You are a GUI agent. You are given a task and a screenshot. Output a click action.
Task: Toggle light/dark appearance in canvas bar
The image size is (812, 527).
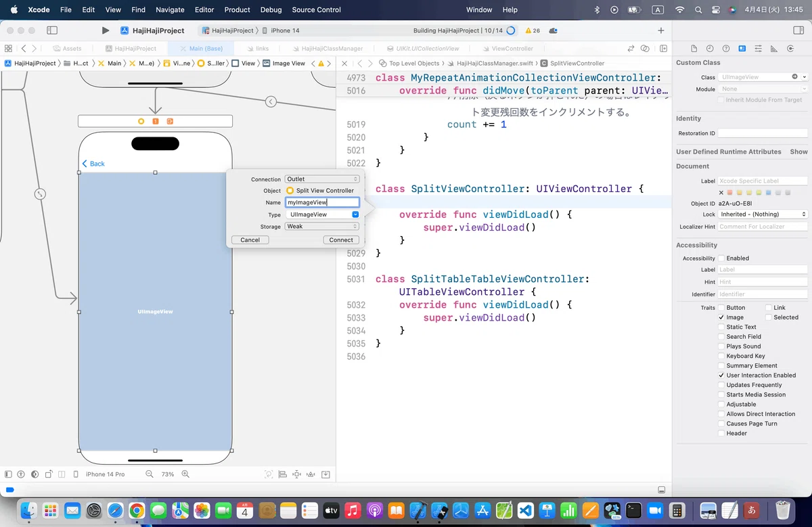click(x=35, y=474)
